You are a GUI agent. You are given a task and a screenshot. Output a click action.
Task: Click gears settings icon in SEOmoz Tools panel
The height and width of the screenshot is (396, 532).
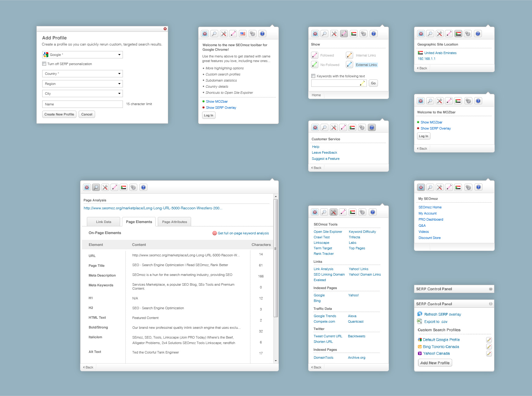point(362,212)
